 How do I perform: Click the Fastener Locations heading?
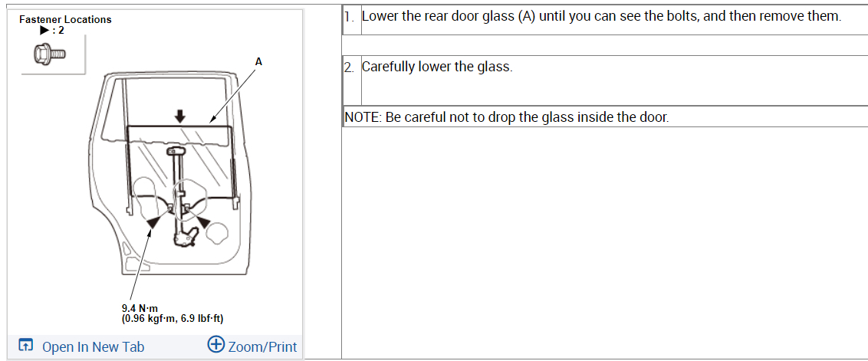[x=65, y=19]
